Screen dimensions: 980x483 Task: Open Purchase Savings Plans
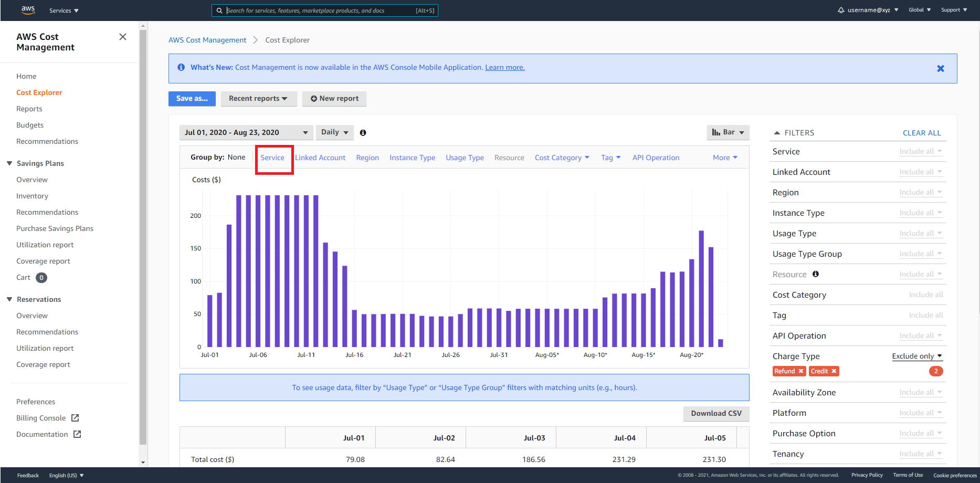point(55,228)
